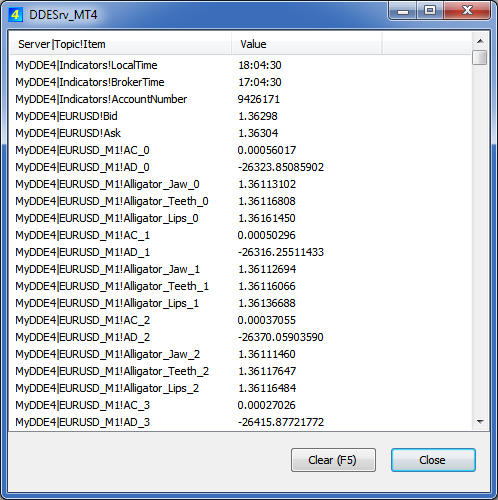Select the EURUSD_M1!Alligator_Teeth_2 row

point(241,371)
